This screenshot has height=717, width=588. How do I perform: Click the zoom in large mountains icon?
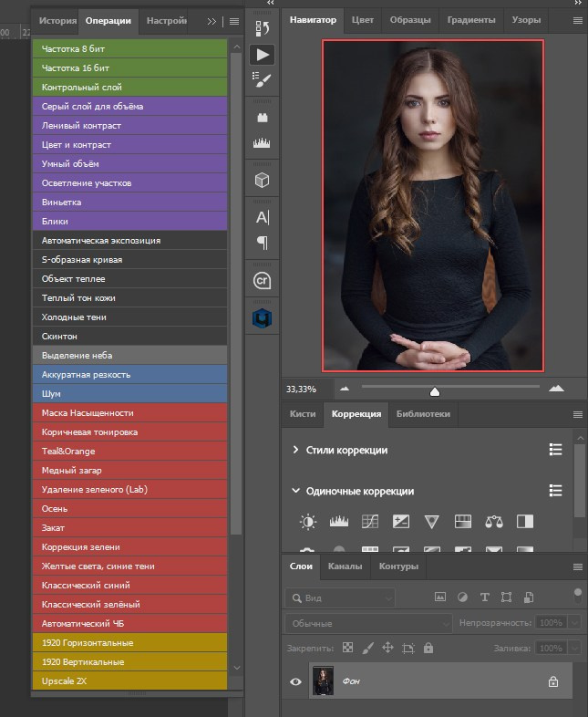(556, 389)
